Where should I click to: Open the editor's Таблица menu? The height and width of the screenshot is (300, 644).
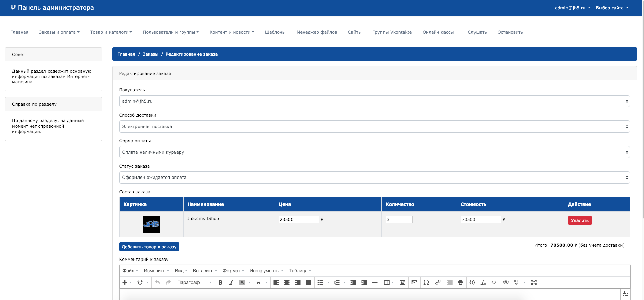(300, 271)
